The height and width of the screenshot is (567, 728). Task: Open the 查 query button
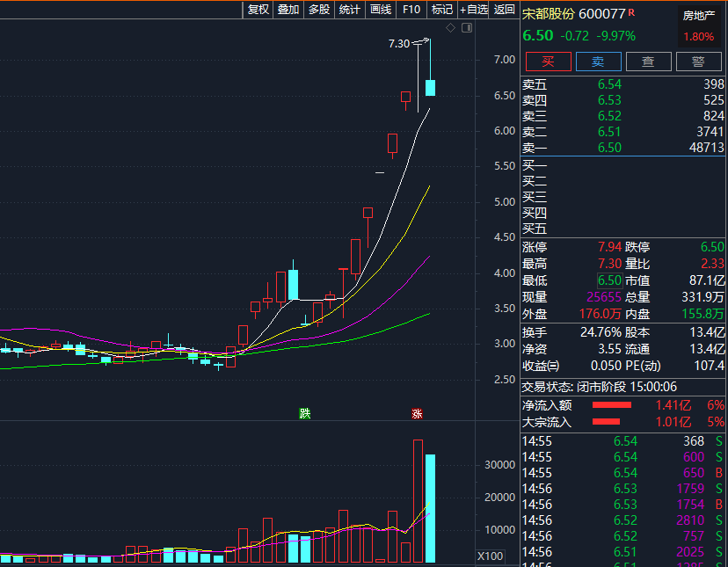pyautogui.click(x=648, y=61)
